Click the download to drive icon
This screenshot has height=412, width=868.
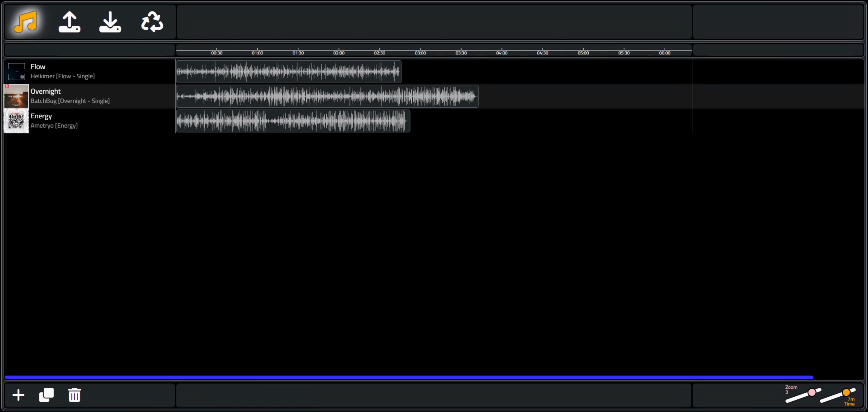coord(110,22)
